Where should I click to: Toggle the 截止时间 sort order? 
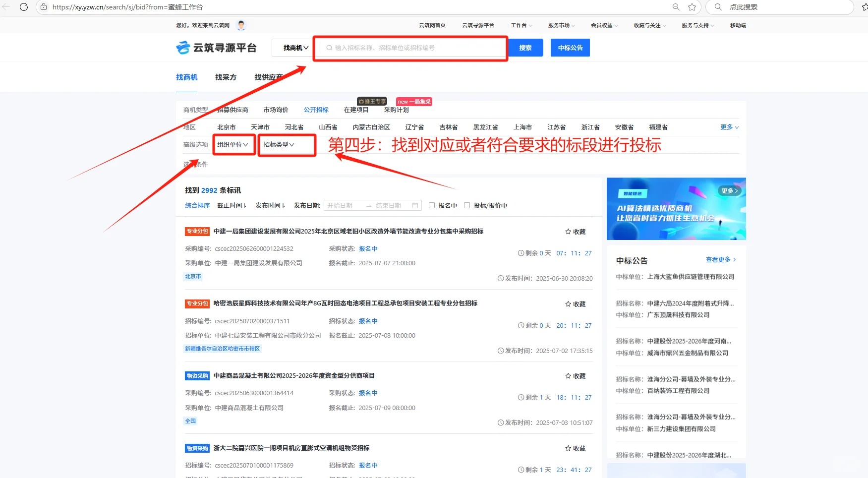click(231, 205)
